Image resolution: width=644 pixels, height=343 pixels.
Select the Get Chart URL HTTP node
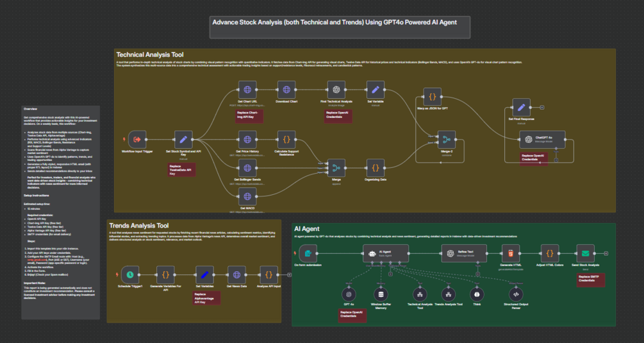[247, 90]
